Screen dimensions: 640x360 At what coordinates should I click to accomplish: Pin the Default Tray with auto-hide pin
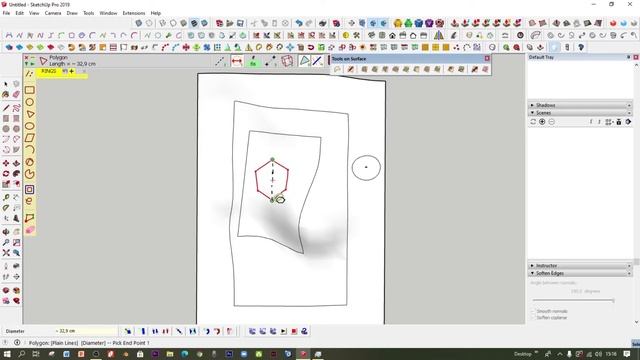tap(629, 57)
